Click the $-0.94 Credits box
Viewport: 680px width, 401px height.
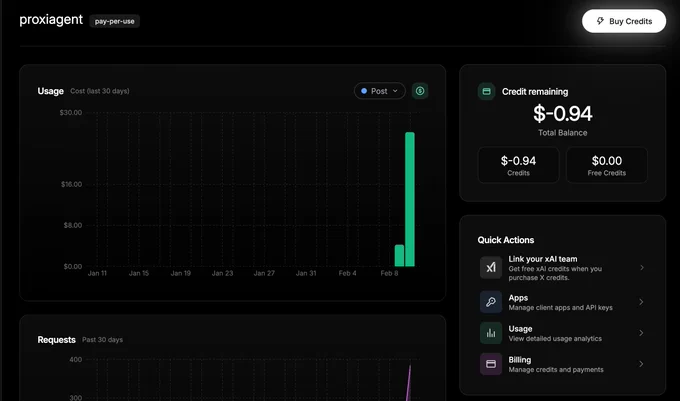tap(518, 165)
